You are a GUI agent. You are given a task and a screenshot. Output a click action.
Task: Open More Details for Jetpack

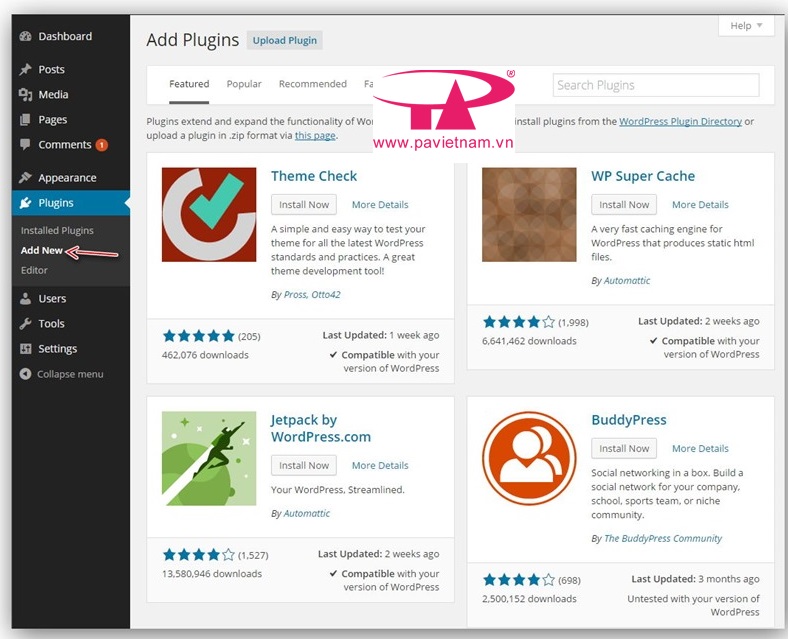click(380, 465)
